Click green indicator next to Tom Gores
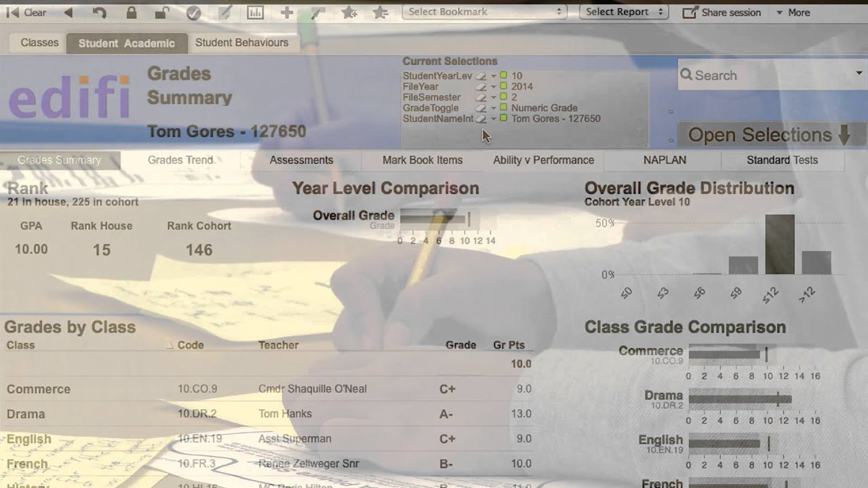Screen dimensions: 868x488 [503, 119]
